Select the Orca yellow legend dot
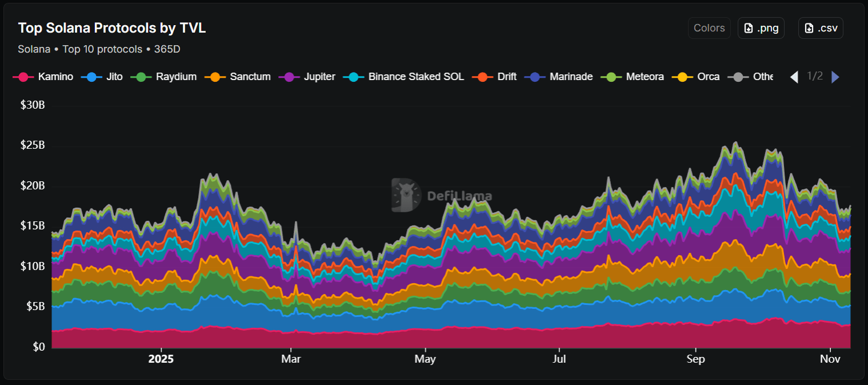The width and height of the screenshot is (868, 385). pyautogui.click(x=682, y=76)
